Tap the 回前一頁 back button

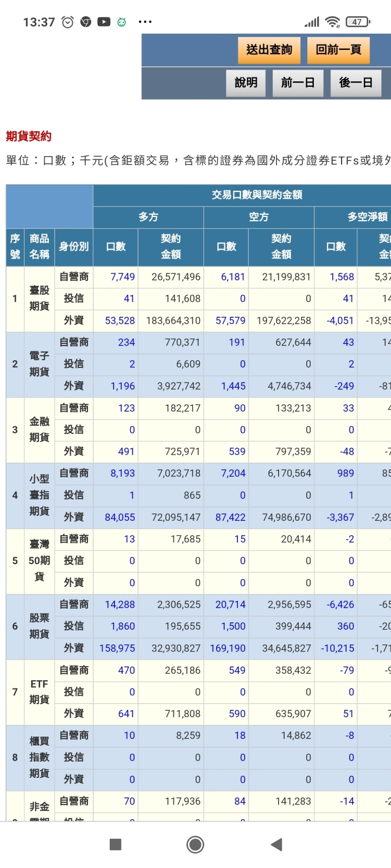(338, 50)
